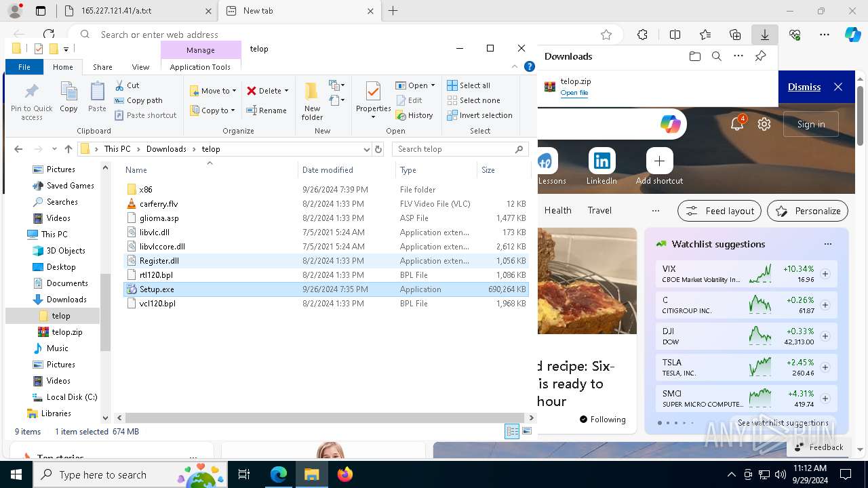This screenshot has height=488, width=868.
Task: Click the Copy ribbon icon
Action: [68, 97]
